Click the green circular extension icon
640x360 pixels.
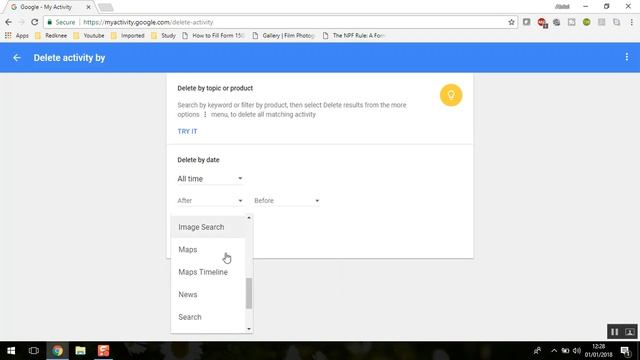(x=587, y=22)
